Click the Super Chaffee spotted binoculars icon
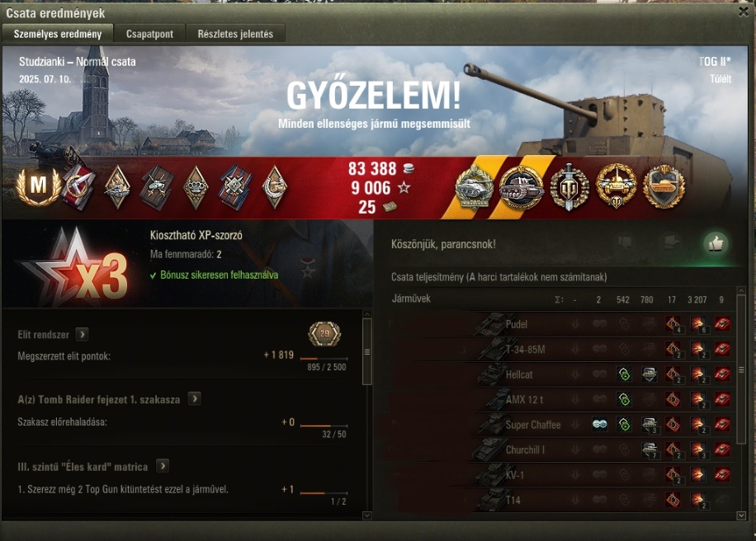The height and width of the screenshot is (541, 756). click(599, 425)
